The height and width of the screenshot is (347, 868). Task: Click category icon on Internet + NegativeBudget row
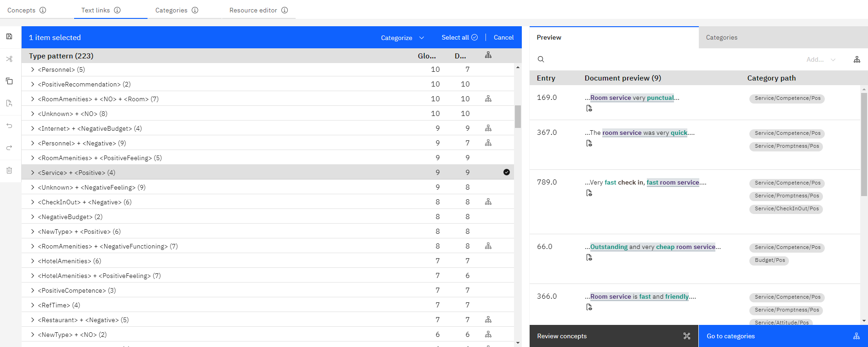pyautogui.click(x=488, y=128)
